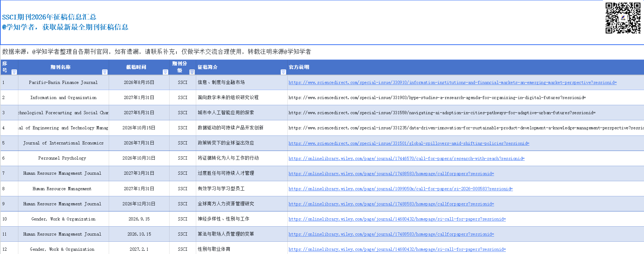Click the 官方说明 column header
Screen dimensions: 644x254
tap(465, 67)
